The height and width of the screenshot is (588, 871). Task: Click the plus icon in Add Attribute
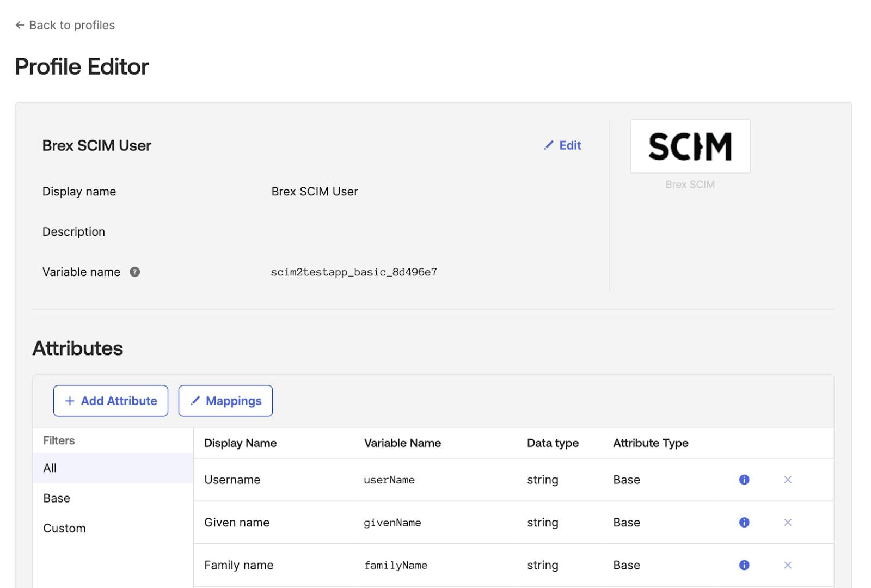click(x=70, y=401)
